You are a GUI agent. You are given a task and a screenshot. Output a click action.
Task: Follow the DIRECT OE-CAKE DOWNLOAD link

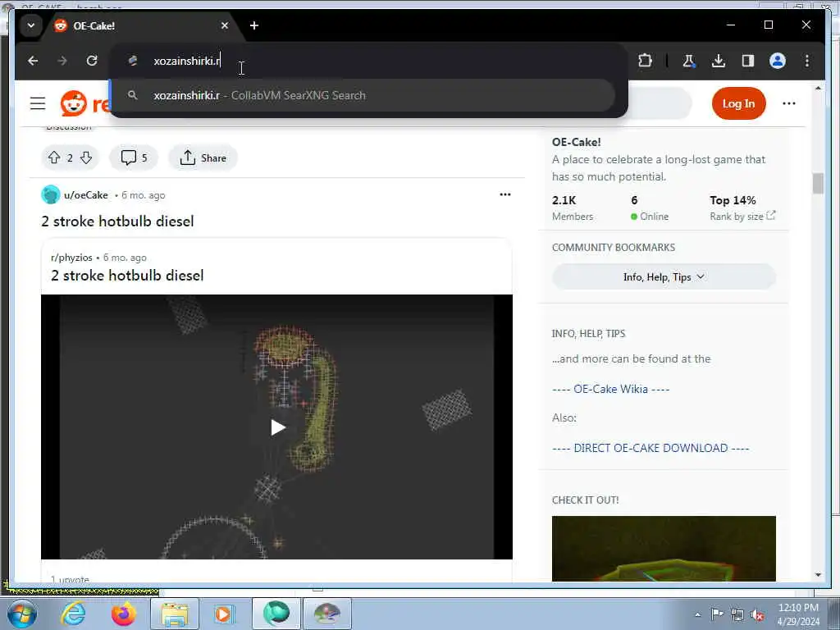pyautogui.click(x=651, y=448)
